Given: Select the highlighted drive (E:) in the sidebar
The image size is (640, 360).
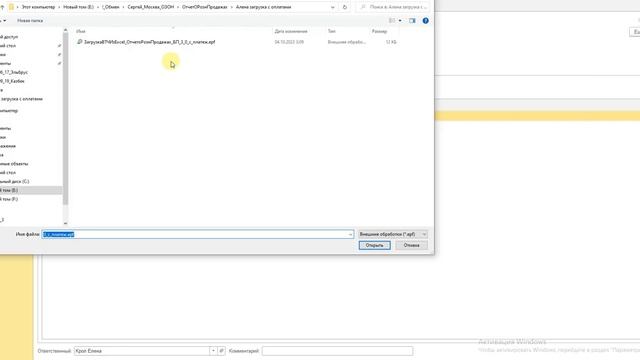Looking at the screenshot, I should point(9,190).
